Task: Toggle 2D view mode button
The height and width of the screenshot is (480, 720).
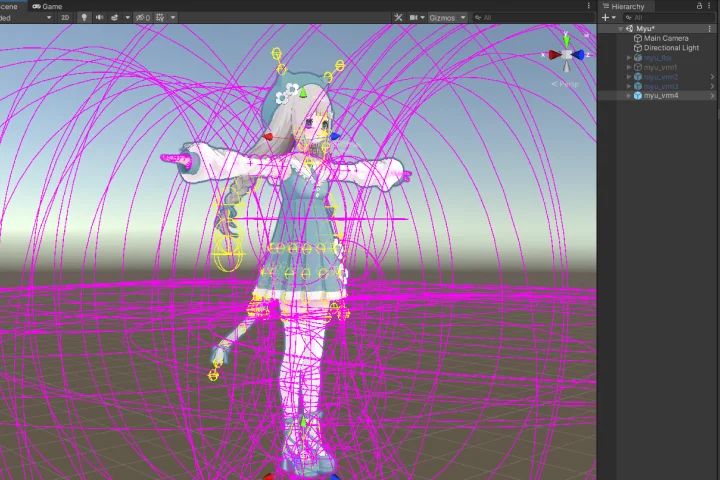Action: tap(65, 17)
